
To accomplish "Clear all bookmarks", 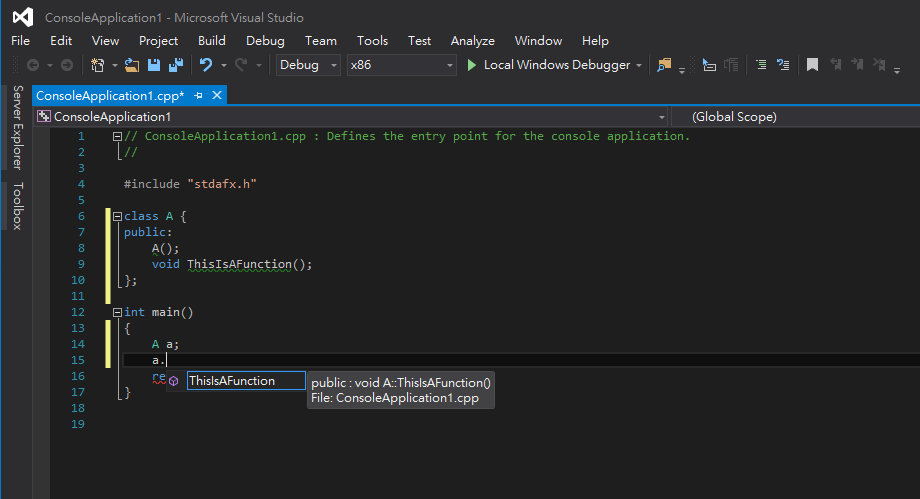I will click(879, 65).
